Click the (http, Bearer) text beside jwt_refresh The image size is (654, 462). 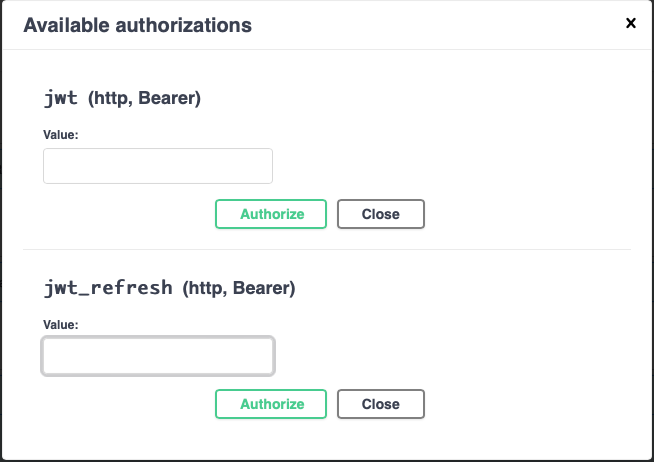pos(239,288)
